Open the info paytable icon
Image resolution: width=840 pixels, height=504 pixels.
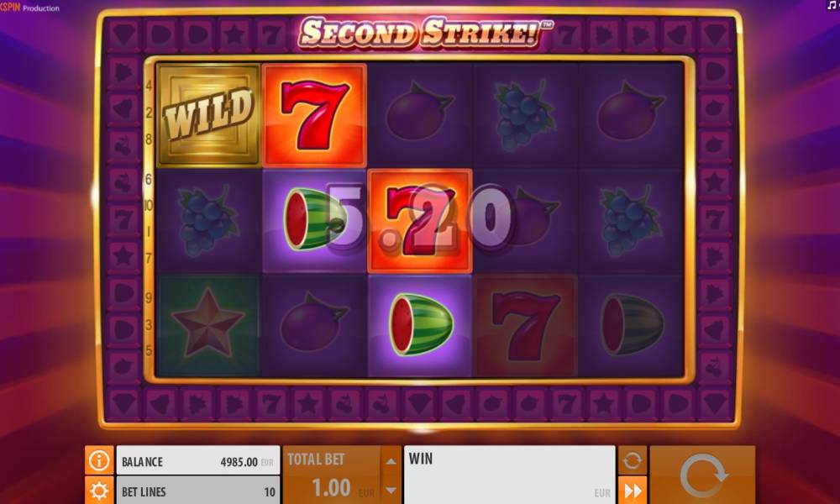99,460
